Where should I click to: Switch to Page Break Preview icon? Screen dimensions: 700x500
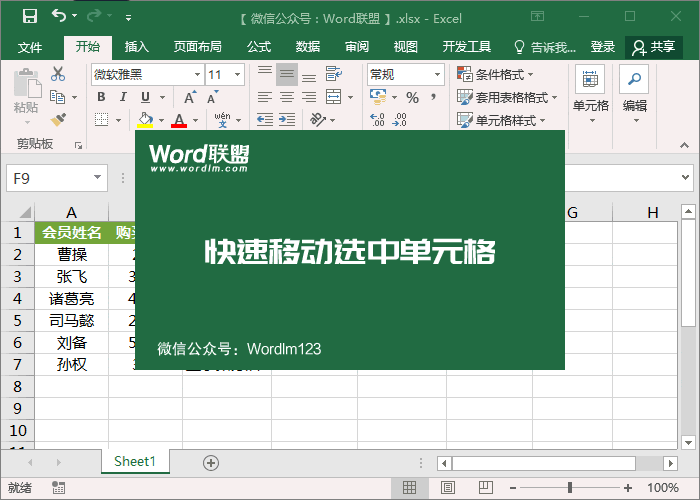click(x=485, y=488)
